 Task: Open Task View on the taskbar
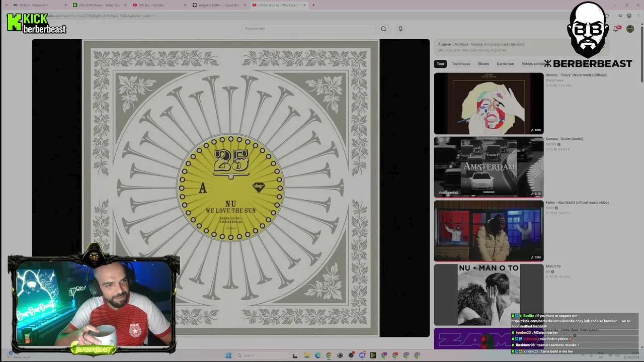(295, 355)
